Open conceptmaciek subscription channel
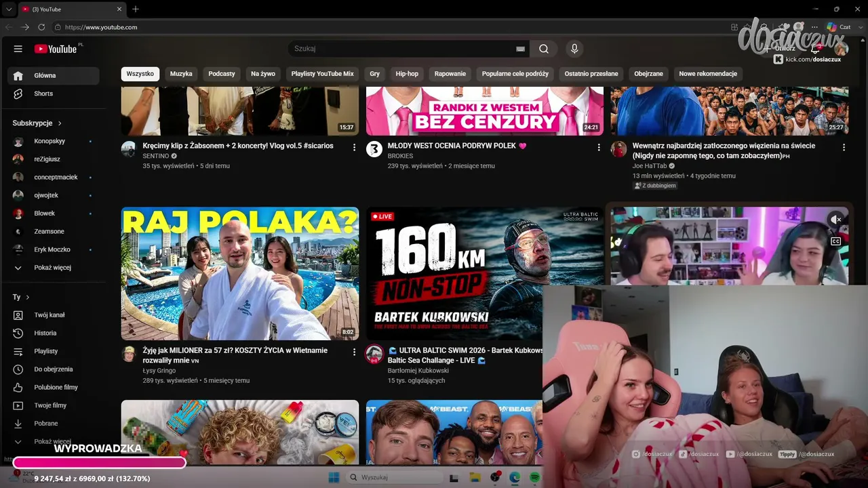The image size is (868, 488). coord(53,178)
